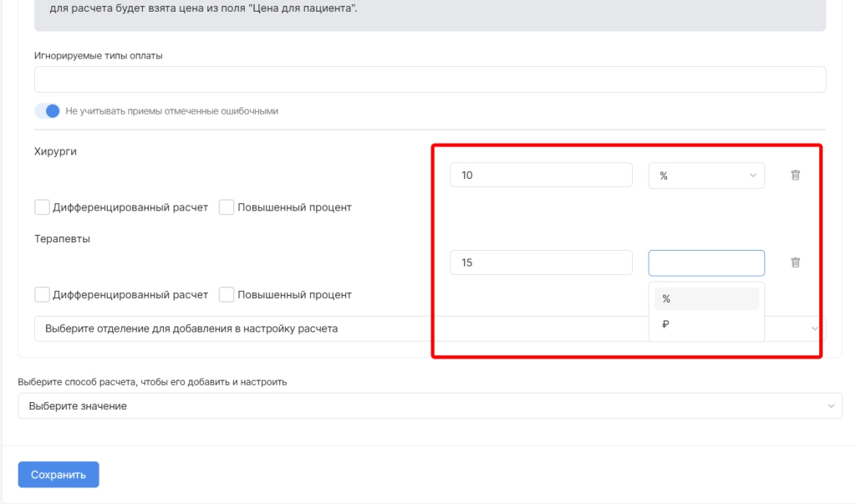Viewport: 856px width, 504px height.
Task: Choose the ₽ option in the dropdown list
Action: click(706, 325)
